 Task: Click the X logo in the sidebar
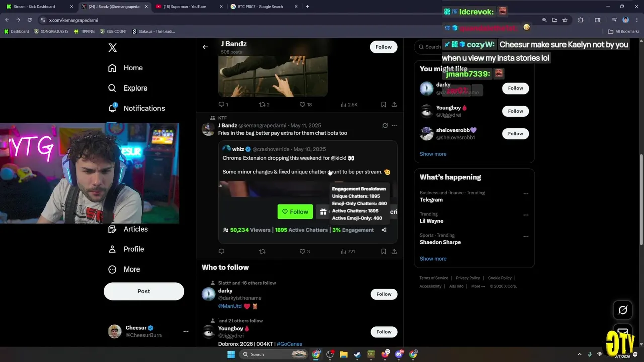pos(113,48)
